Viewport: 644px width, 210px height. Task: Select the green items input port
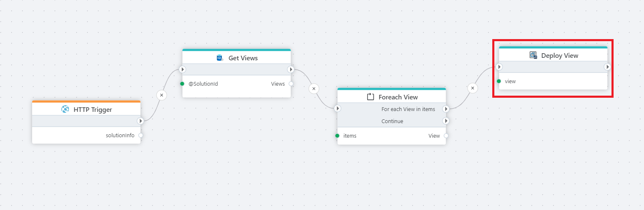pyautogui.click(x=337, y=136)
